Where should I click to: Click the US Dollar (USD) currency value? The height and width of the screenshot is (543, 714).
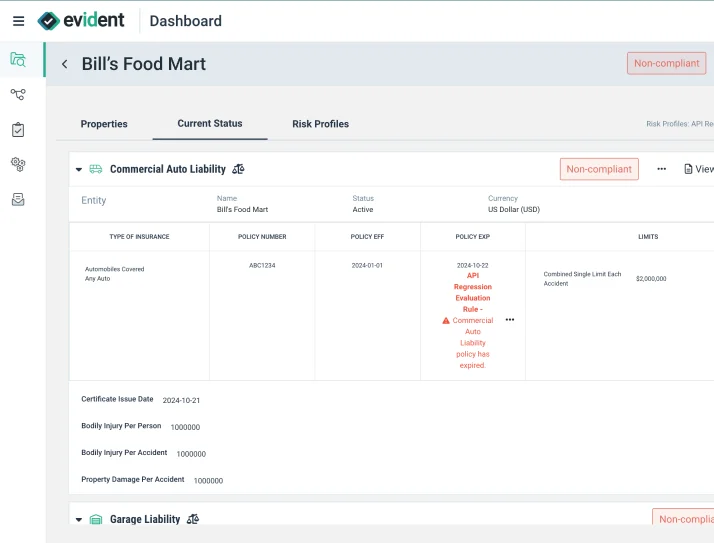[x=514, y=210]
